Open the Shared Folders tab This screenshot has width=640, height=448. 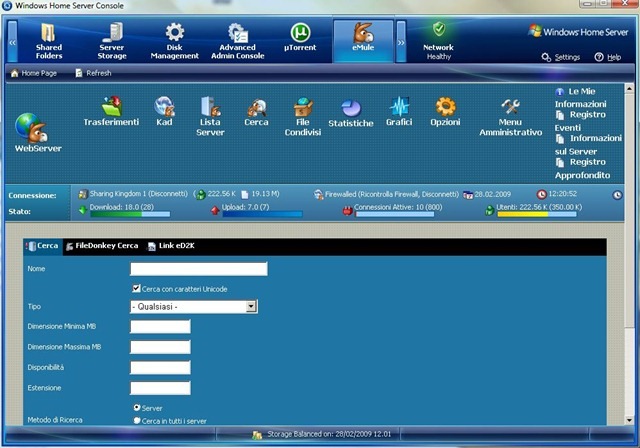[49, 42]
